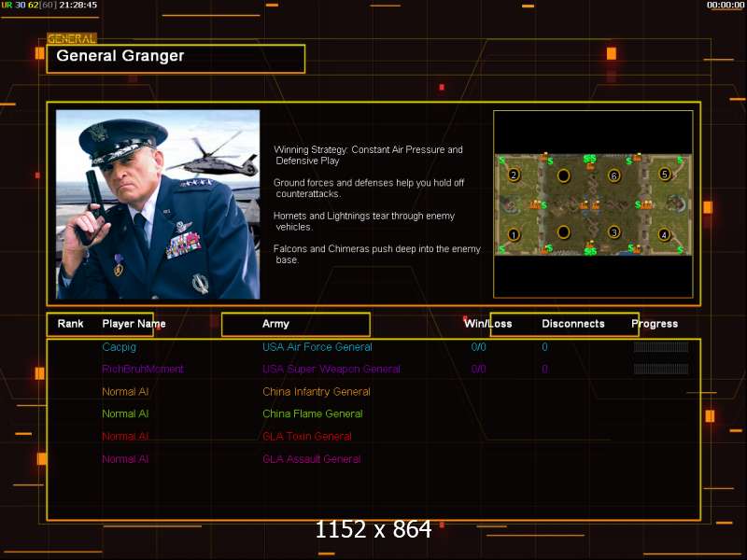The height and width of the screenshot is (560, 747).
Task: Click the Player Name column header
Action: 134,324
